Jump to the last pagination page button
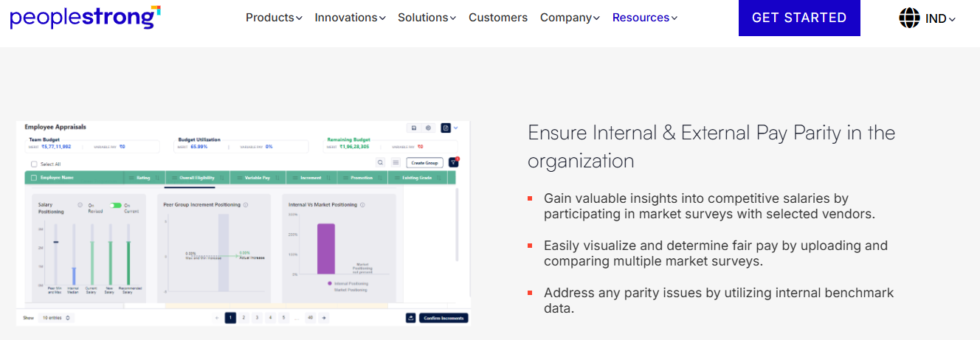 click(x=310, y=318)
